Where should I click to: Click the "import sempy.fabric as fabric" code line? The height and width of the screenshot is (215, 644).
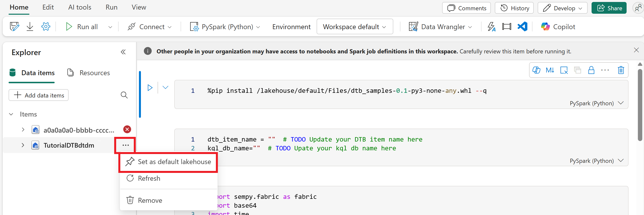click(267, 197)
